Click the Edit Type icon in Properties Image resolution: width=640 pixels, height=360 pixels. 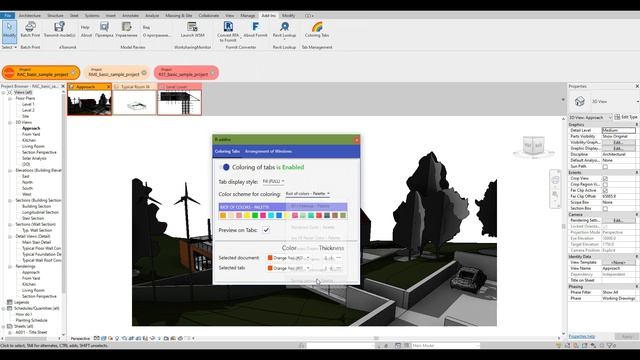pos(617,117)
